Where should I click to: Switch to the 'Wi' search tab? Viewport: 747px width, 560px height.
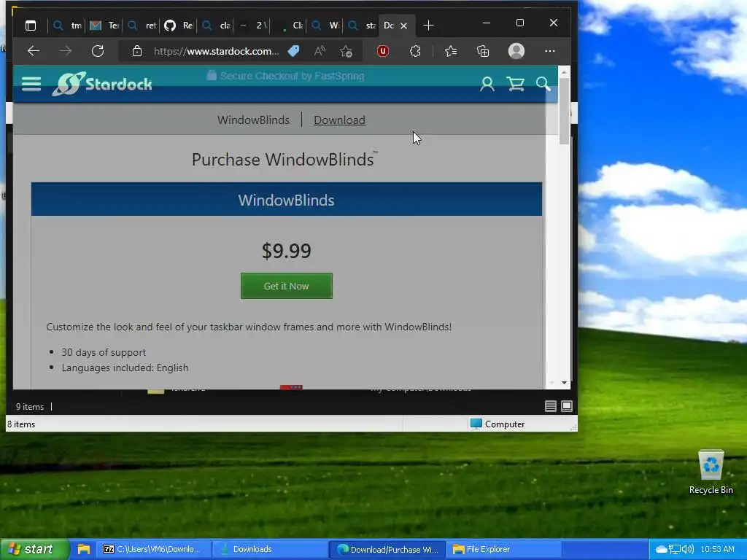(325, 26)
